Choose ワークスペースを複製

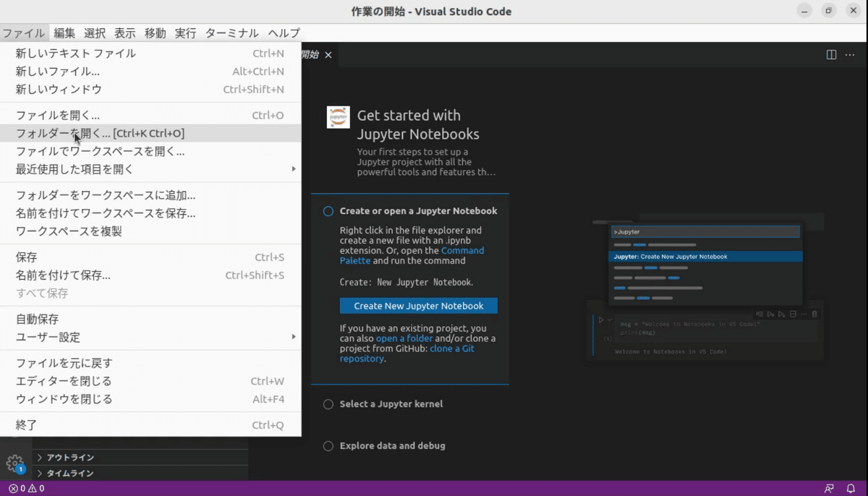click(150, 231)
